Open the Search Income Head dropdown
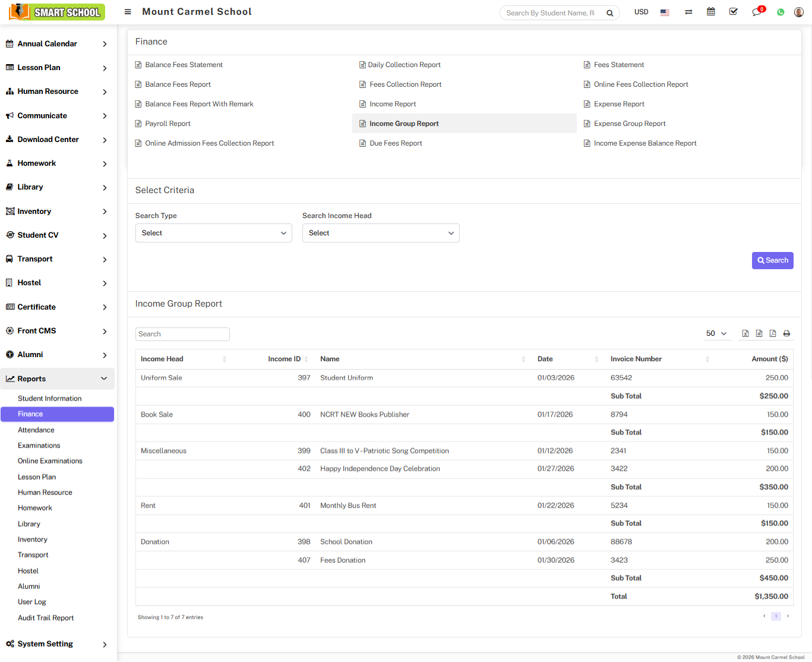812x662 pixels. click(x=381, y=233)
